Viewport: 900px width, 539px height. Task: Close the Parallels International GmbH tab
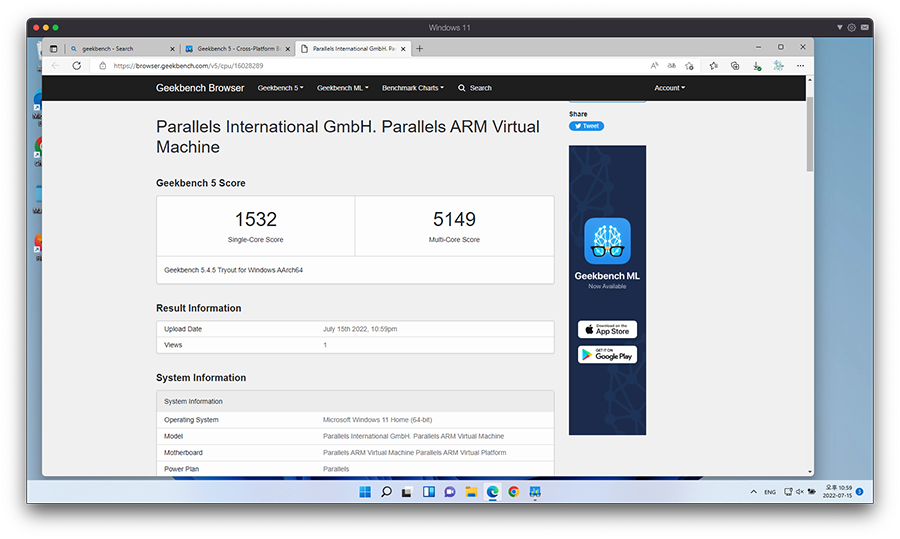(x=403, y=49)
